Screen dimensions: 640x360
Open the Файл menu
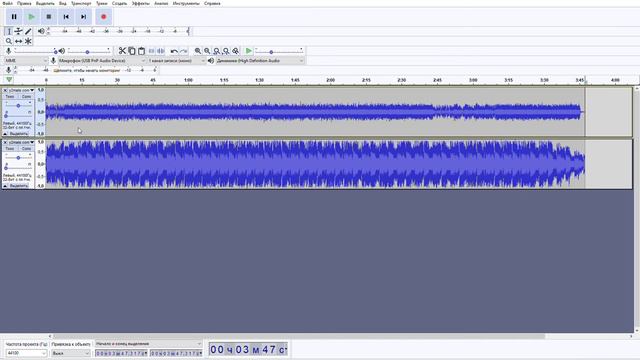(x=7, y=3)
